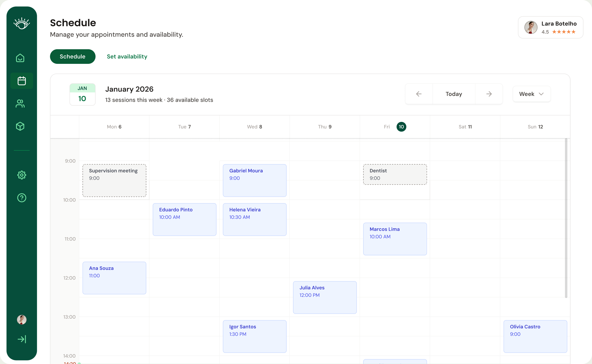
Task: Open settings gear in sidebar
Action: click(x=22, y=175)
